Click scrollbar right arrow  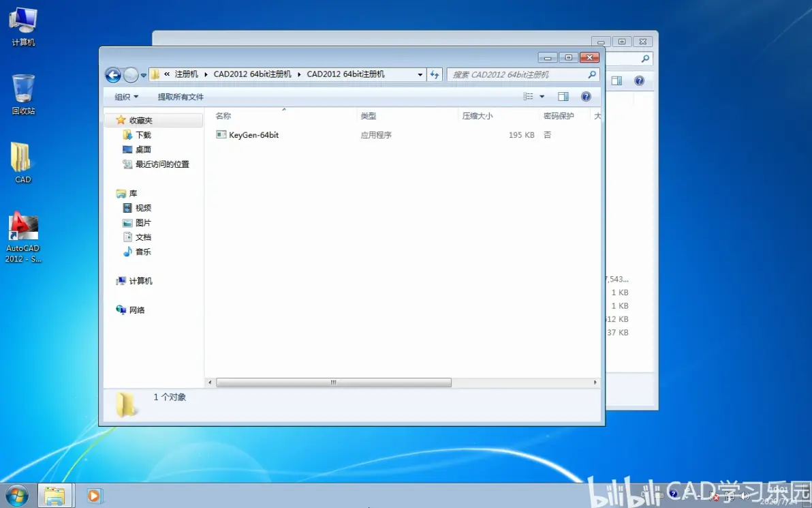tap(595, 383)
